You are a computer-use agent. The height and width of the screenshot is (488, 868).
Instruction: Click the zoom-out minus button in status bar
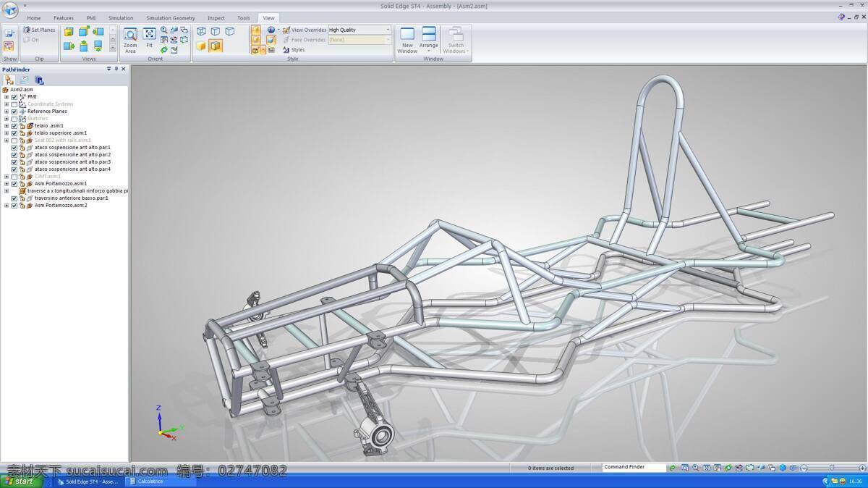(x=804, y=468)
